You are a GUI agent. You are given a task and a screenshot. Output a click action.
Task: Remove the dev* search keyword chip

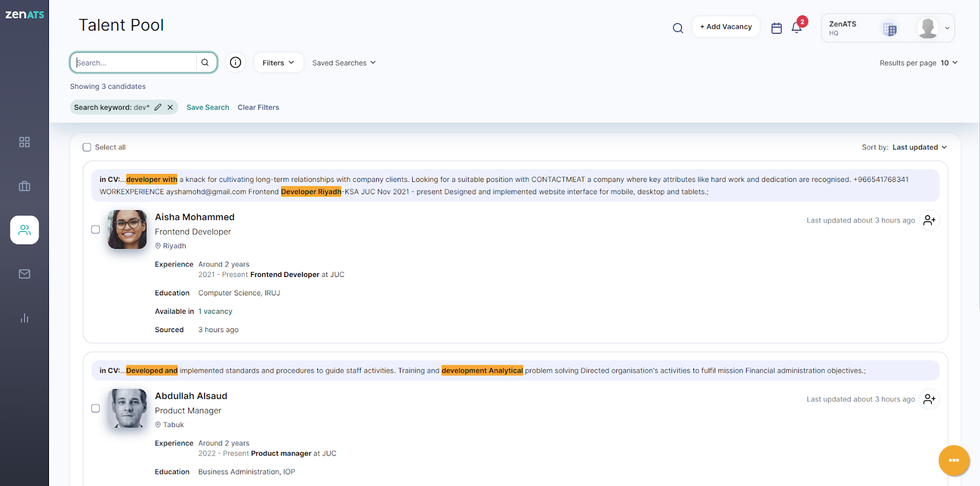(170, 107)
